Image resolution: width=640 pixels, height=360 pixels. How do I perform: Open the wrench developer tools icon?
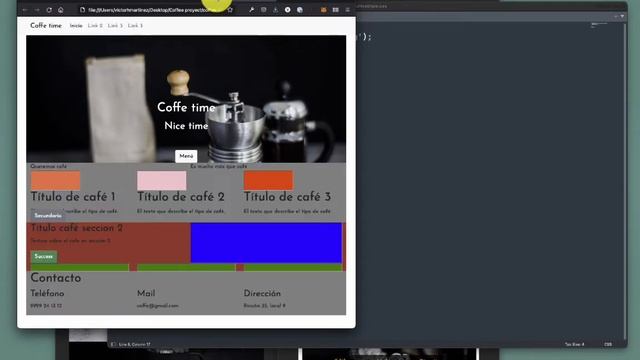[x=251, y=10]
